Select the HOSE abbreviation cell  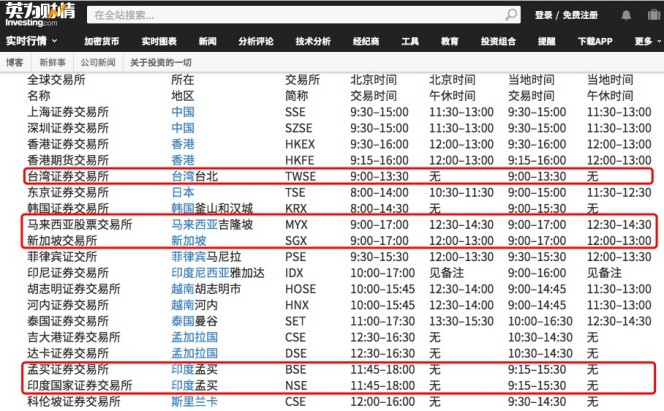click(301, 289)
